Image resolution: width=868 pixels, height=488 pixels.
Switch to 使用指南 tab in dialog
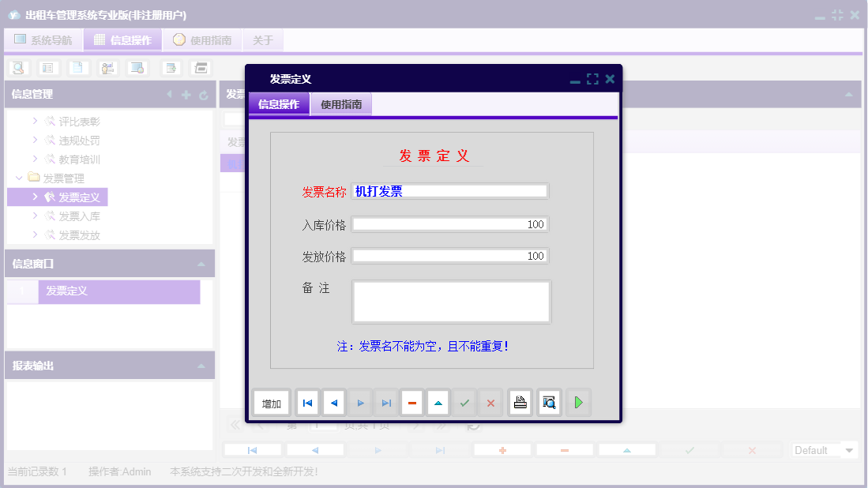[340, 103]
